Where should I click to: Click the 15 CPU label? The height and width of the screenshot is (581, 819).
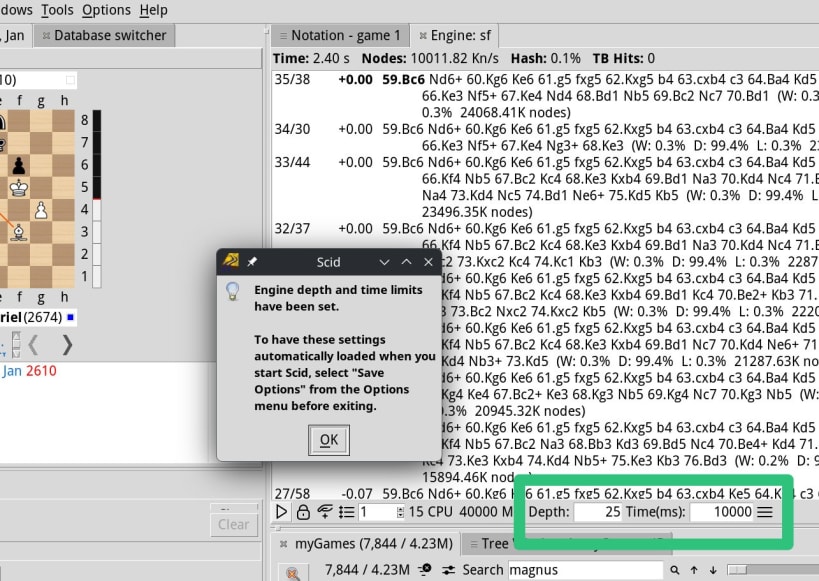pyautogui.click(x=431, y=512)
